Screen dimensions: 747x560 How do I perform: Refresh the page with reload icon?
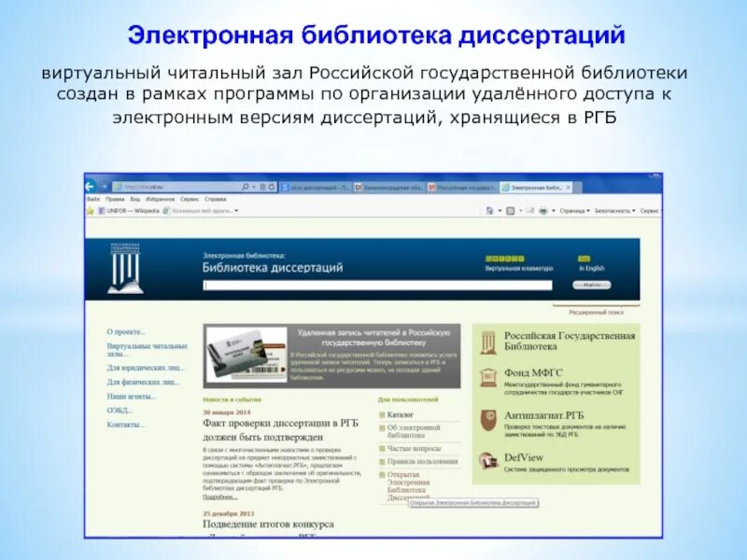click(x=272, y=188)
